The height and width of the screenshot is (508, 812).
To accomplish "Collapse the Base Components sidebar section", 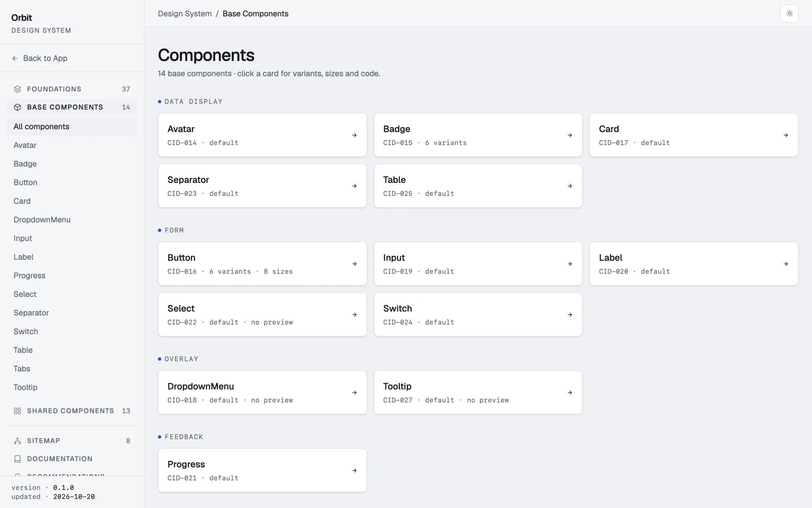I will 72,107.
